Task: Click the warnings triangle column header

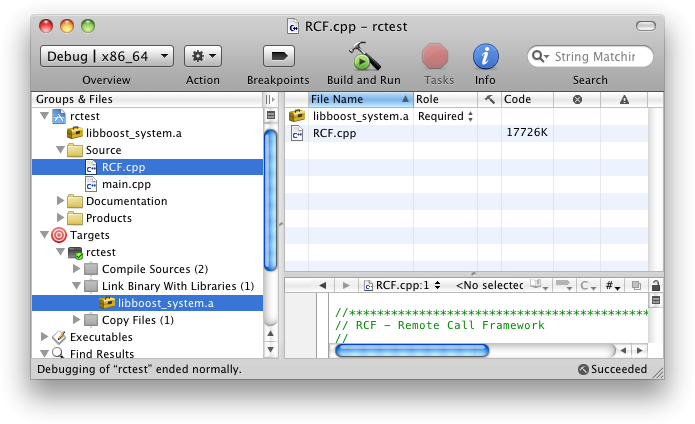Action: click(624, 99)
